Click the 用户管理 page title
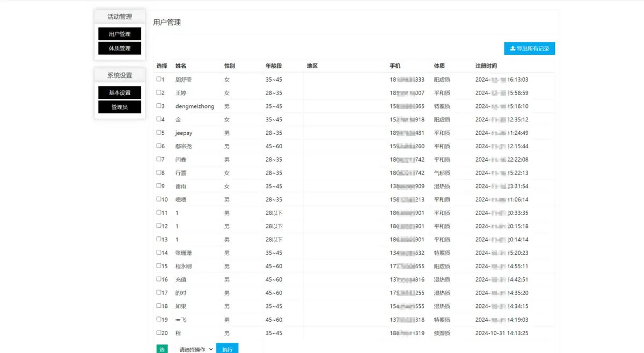 pos(167,23)
